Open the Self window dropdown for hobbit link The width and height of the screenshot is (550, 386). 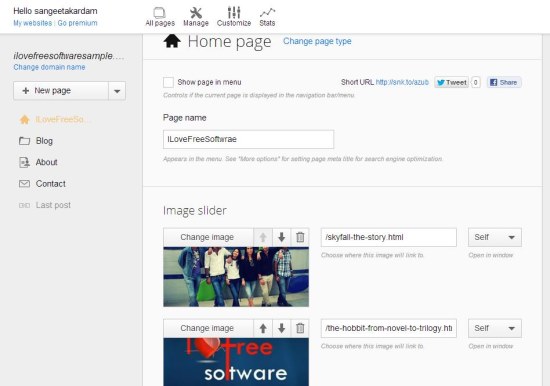pos(495,328)
